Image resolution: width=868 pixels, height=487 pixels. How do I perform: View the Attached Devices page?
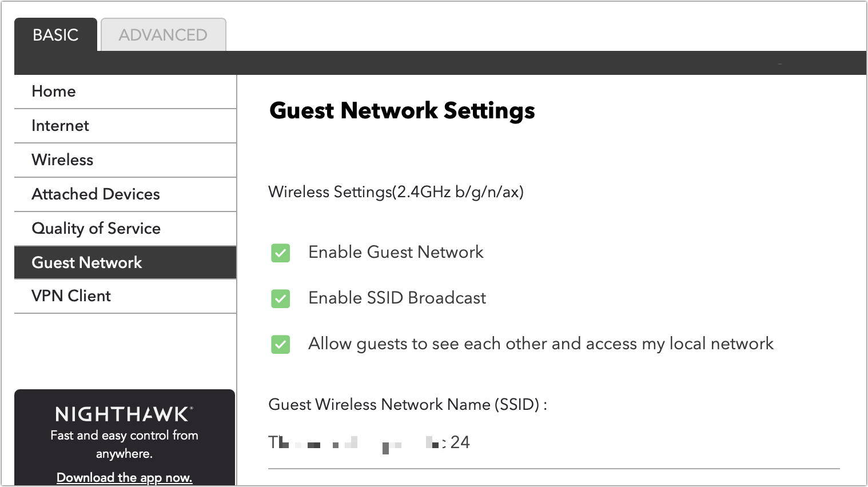tap(95, 194)
